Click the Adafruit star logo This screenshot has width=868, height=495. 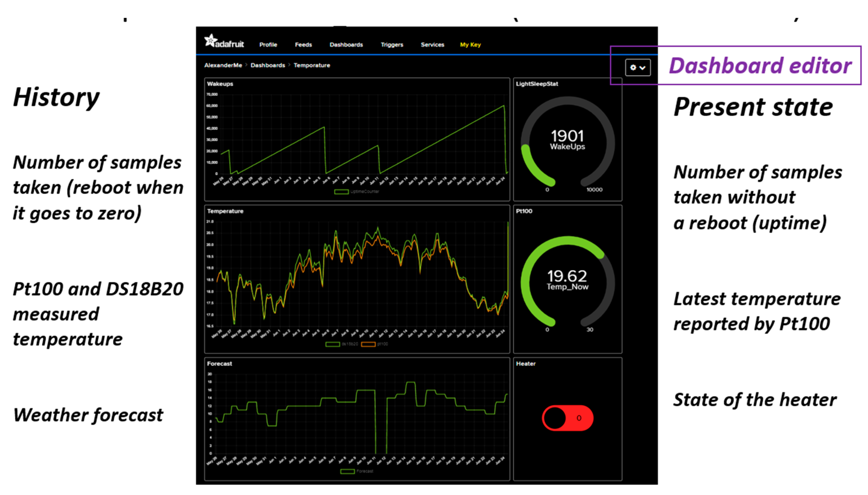point(211,41)
